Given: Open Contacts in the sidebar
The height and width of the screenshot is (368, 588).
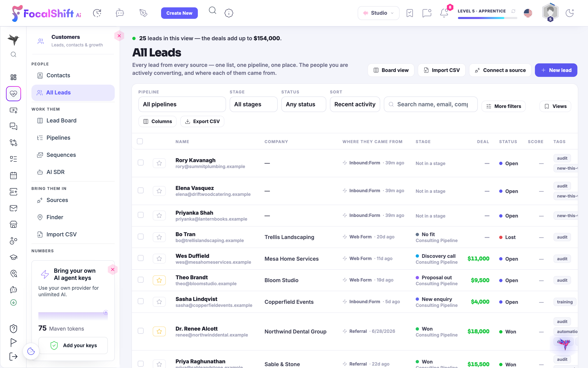Looking at the screenshot, I should tap(73, 75).
